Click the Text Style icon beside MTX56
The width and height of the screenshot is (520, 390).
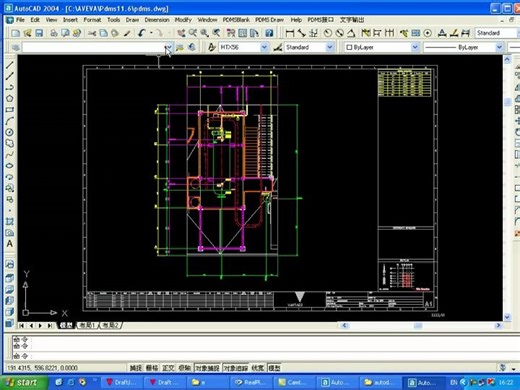(x=212, y=47)
